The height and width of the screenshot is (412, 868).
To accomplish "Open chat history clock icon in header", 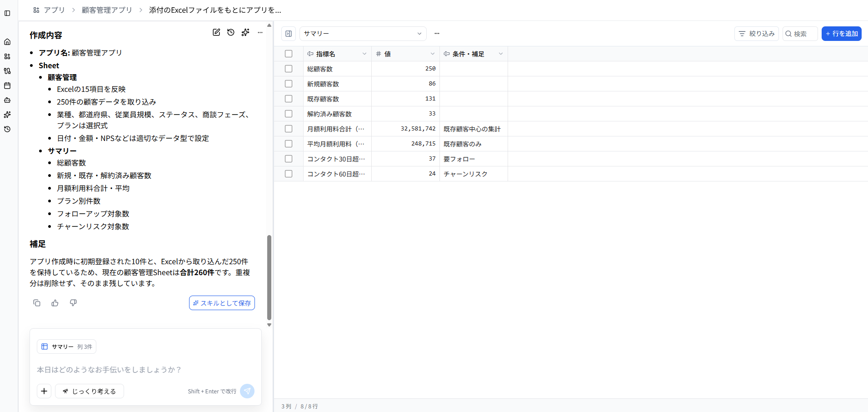I will coord(231,32).
